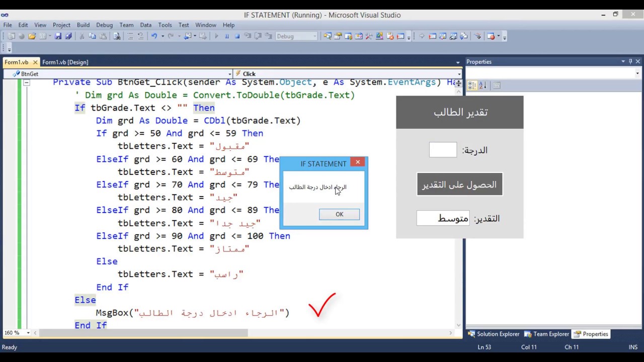644x362 pixels.
Task: Open the Toolbox wrench-and-hammer icon
Action: (x=369, y=36)
